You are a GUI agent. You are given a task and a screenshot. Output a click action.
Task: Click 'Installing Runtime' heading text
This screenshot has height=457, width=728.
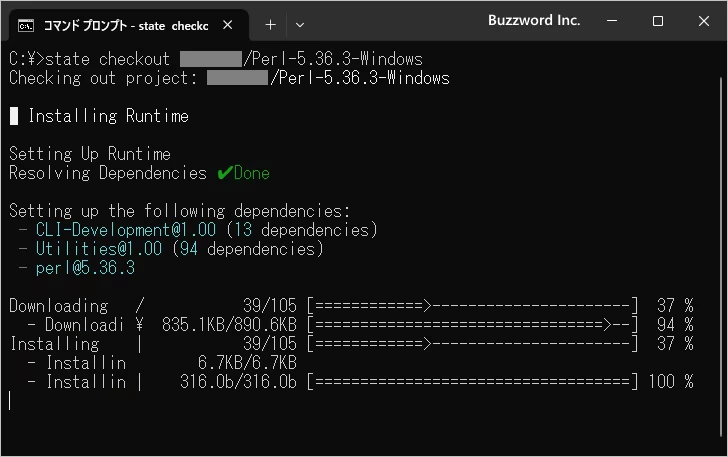[109, 116]
